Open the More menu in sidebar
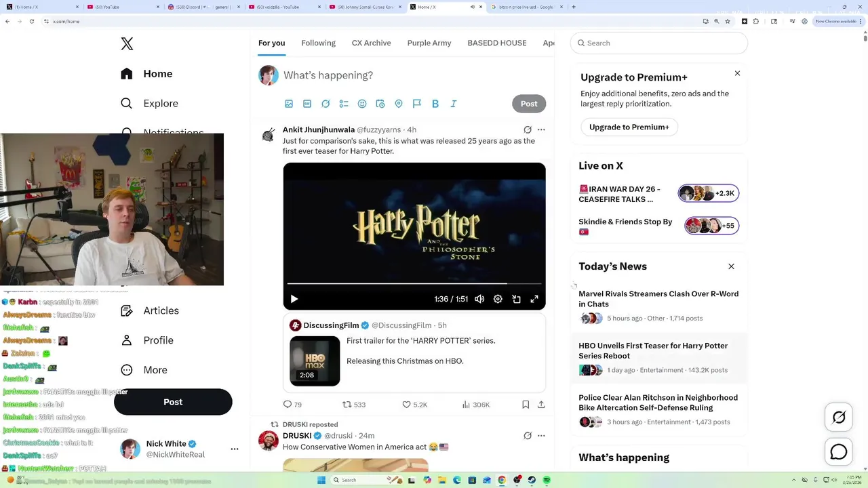Image resolution: width=868 pixels, height=488 pixels. [x=144, y=370]
